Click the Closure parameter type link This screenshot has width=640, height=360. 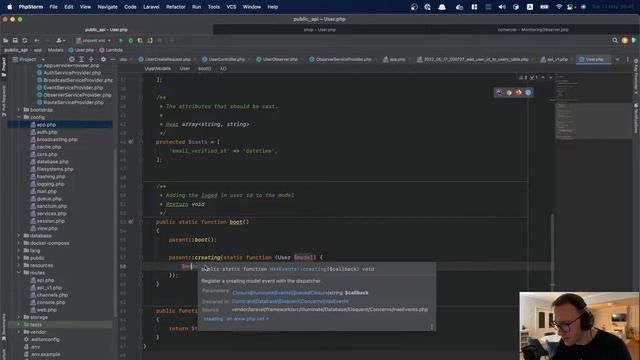click(280, 293)
